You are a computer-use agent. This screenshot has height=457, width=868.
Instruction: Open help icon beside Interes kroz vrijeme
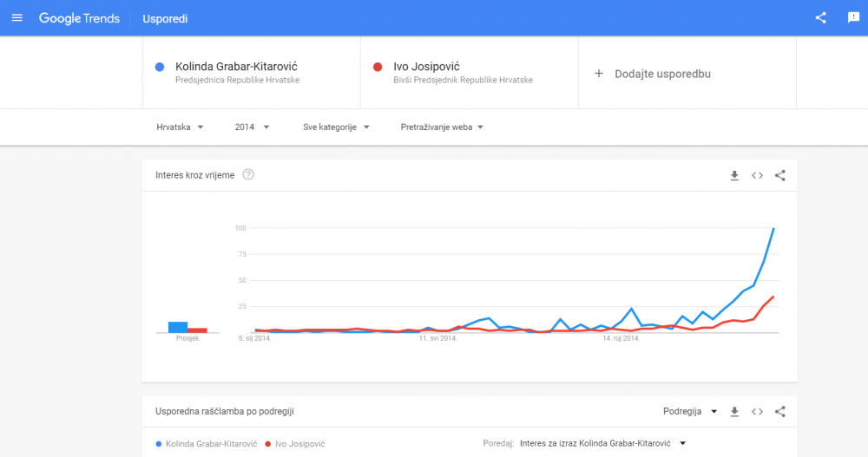(x=248, y=175)
